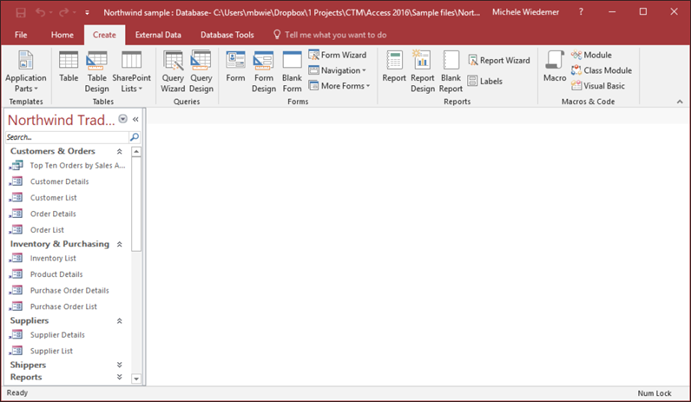Collapse the ribbon with the arrow

680,101
